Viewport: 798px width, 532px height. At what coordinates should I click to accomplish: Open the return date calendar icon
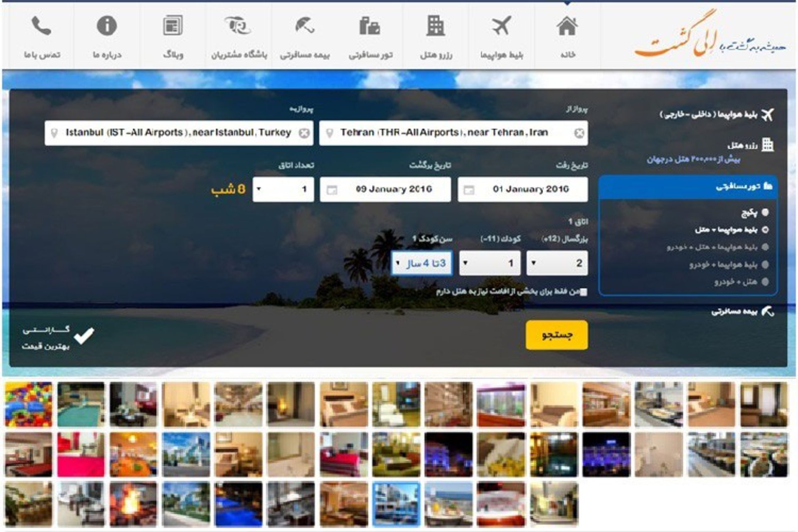(x=332, y=190)
